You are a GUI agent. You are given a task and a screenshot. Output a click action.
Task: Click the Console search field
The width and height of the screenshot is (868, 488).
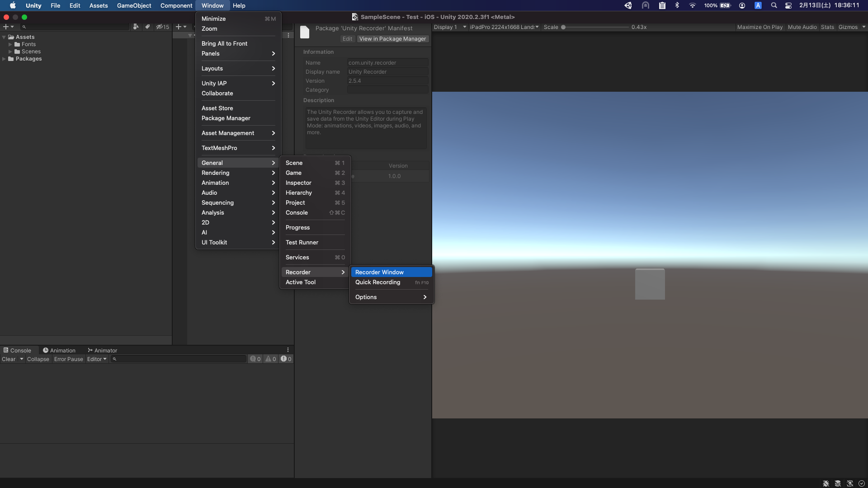[x=179, y=359]
